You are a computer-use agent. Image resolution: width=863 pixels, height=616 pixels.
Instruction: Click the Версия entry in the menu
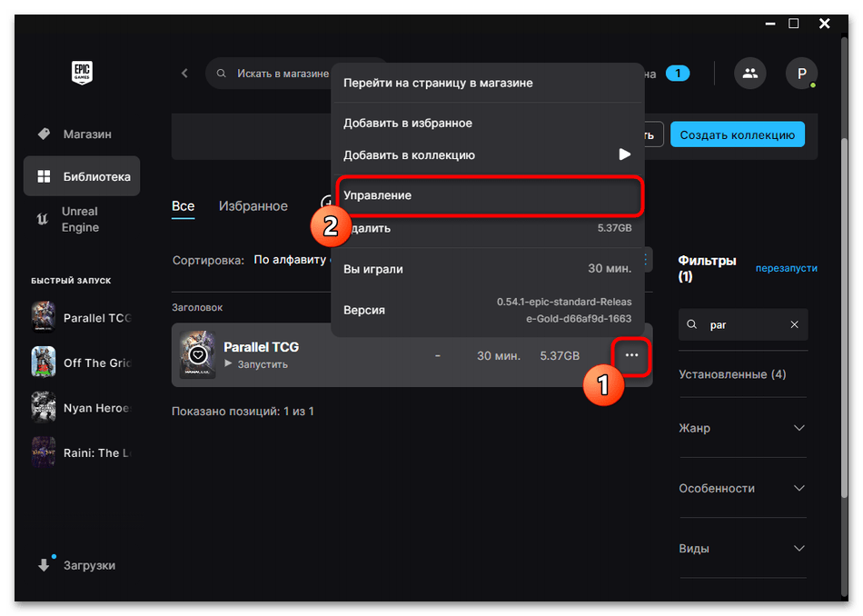coord(488,310)
